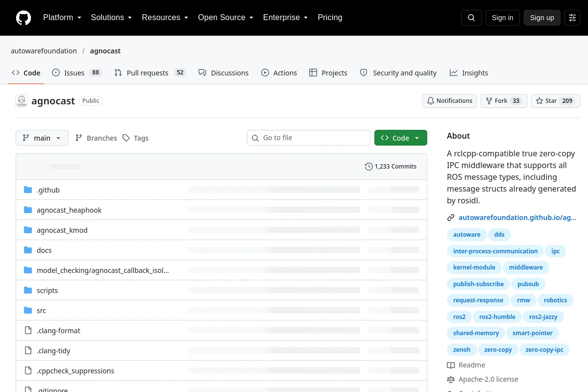Open the Actions tab
Screen dimensions: 588x392
(x=279, y=73)
